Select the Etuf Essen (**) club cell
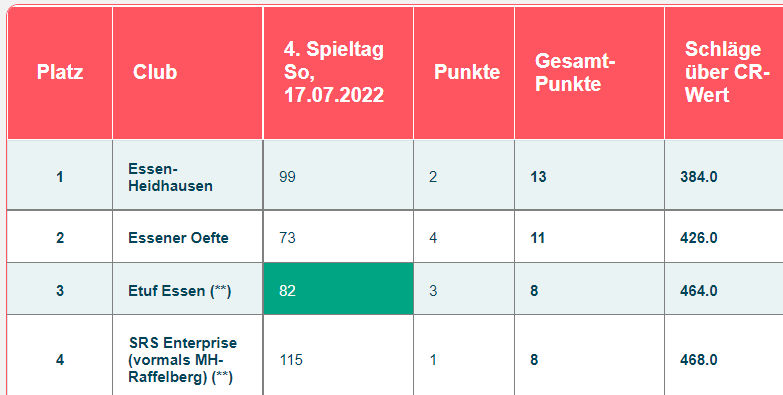 coord(188,289)
